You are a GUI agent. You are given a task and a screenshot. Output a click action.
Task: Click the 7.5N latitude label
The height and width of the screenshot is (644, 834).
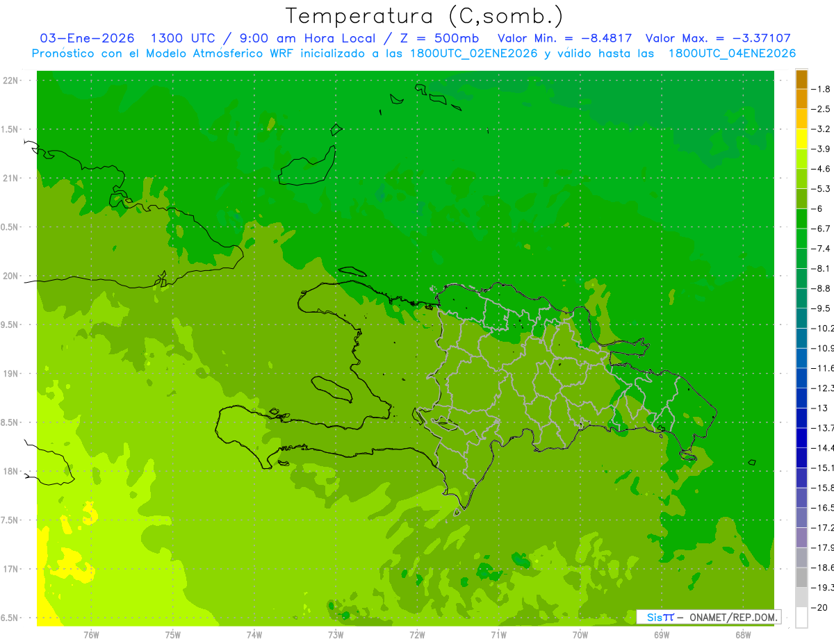(x=10, y=520)
